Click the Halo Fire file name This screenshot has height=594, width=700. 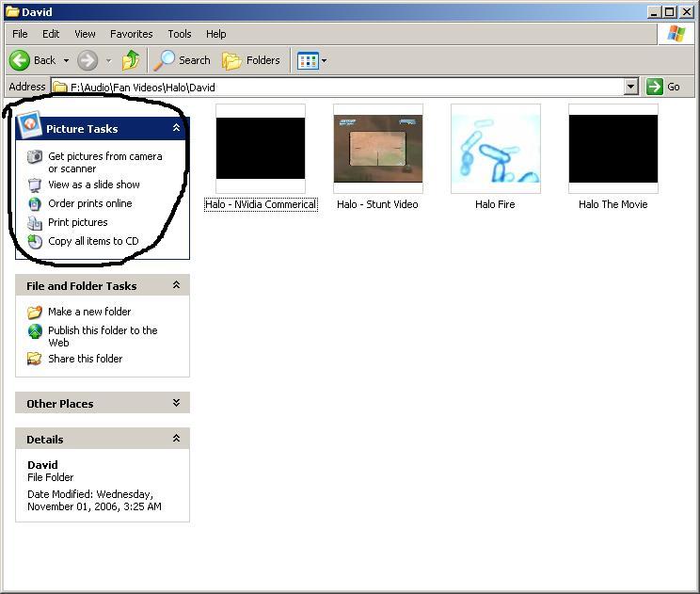pyautogui.click(x=495, y=204)
